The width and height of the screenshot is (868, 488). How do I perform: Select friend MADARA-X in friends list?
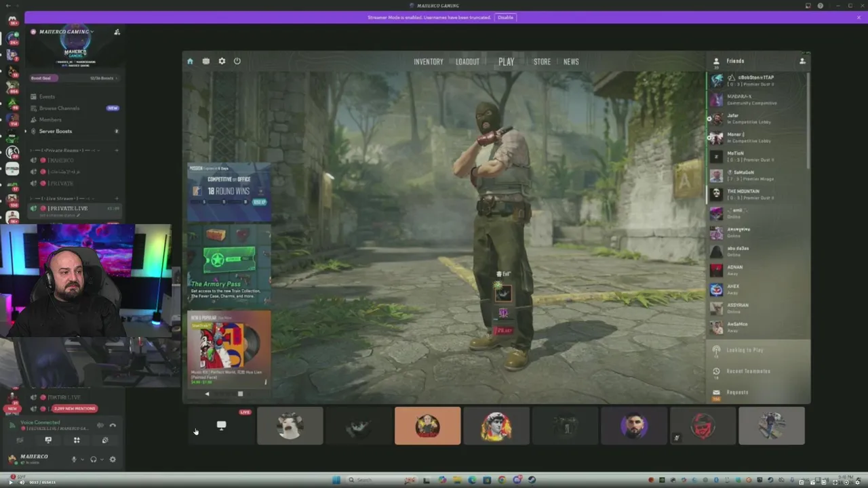[757, 100]
